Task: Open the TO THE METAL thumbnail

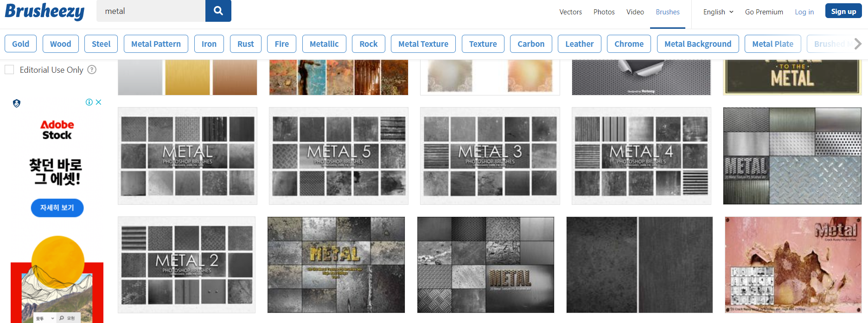Action: point(792,77)
